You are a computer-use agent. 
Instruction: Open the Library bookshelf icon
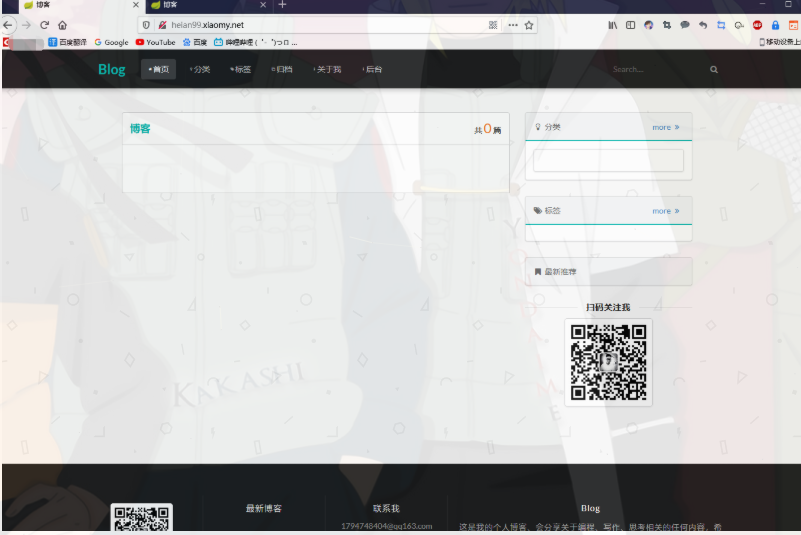pos(612,25)
